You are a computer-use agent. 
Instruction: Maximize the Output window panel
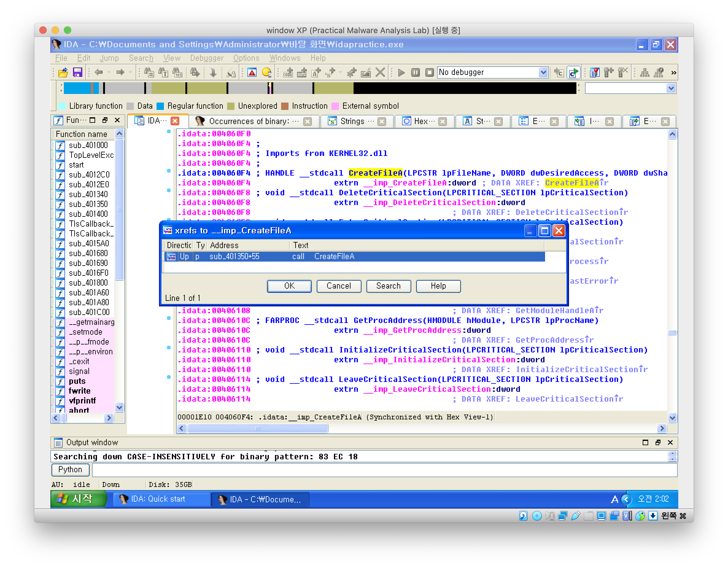coord(645,442)
